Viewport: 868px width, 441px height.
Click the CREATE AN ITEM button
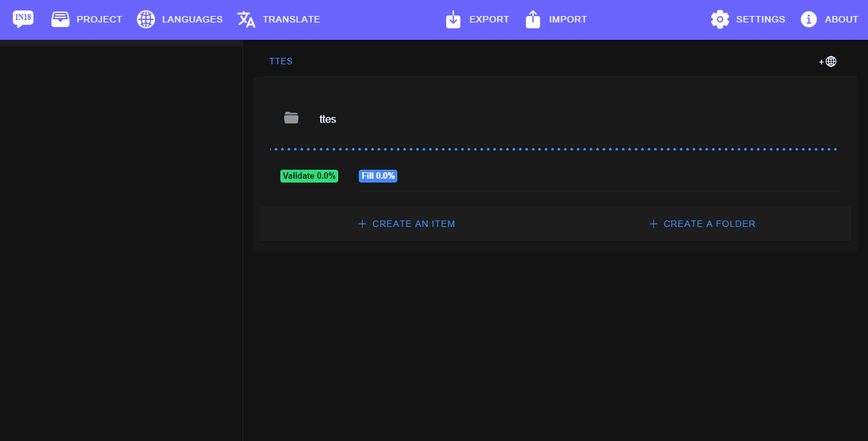(x=406, y=224)
